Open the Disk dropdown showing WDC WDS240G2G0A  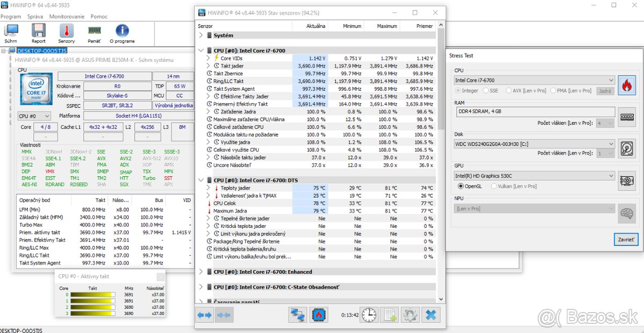[534, 143]
